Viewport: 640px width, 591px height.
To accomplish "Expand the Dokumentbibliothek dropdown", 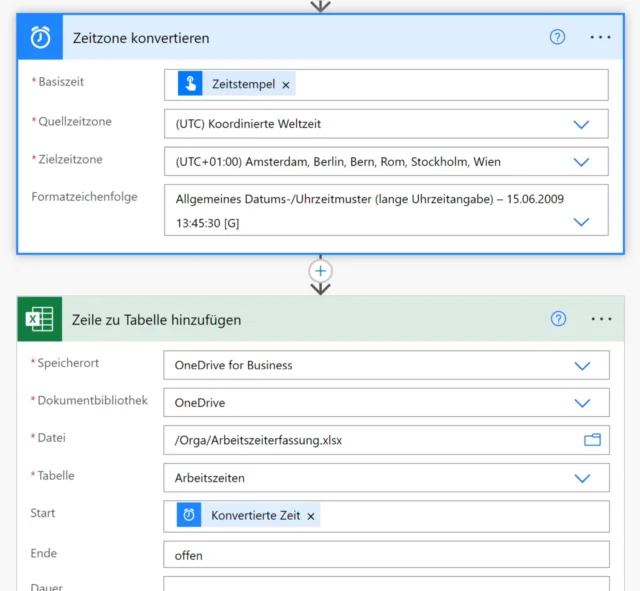I will (582, 403).
